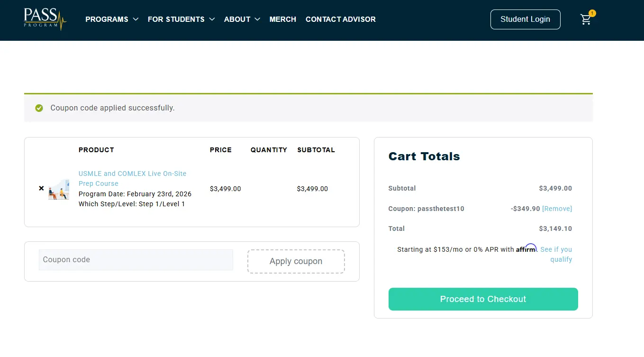Proceed to Checkout
644x357 pixels.
click(483, 299)
